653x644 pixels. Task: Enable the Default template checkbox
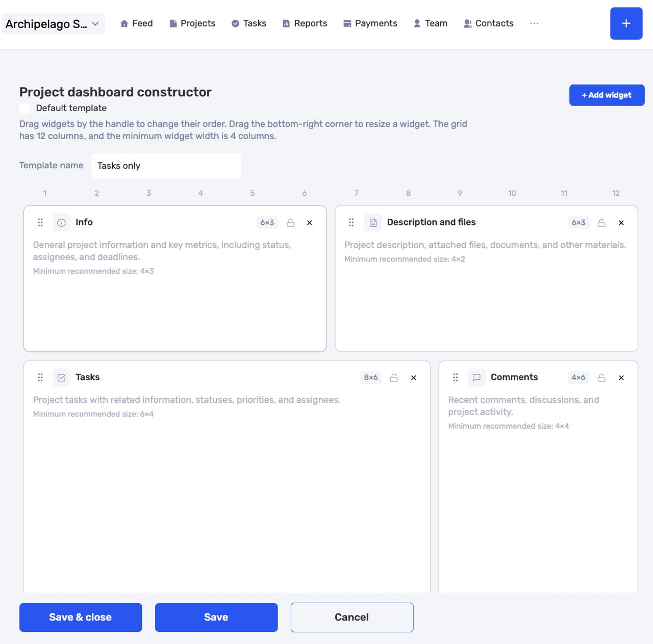(x=24, y=108)
